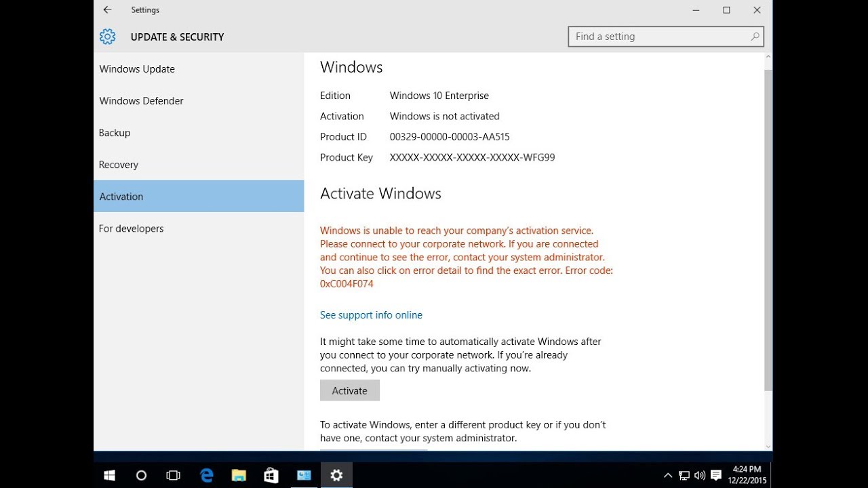
Task: Click the Activate button
Action: pyautogui.click(x=350, y=390)
